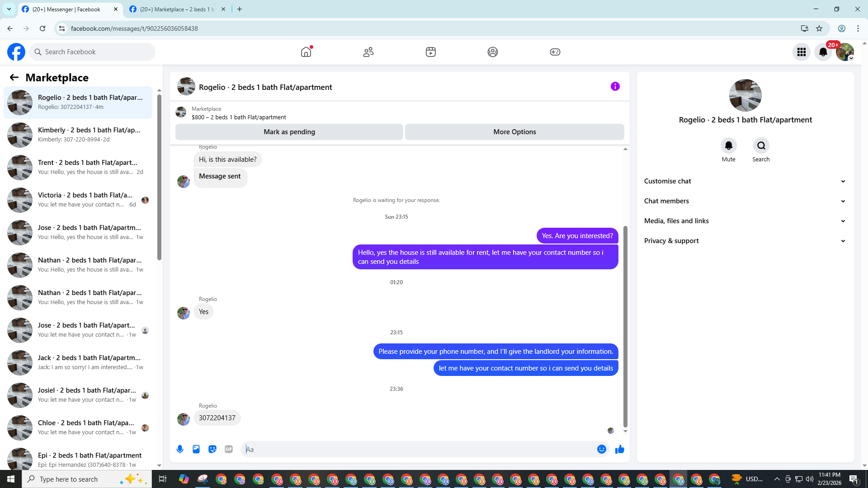This screenshot has height=488, width=868.
Task: Open the sticker picker icon
Action: 212,449
